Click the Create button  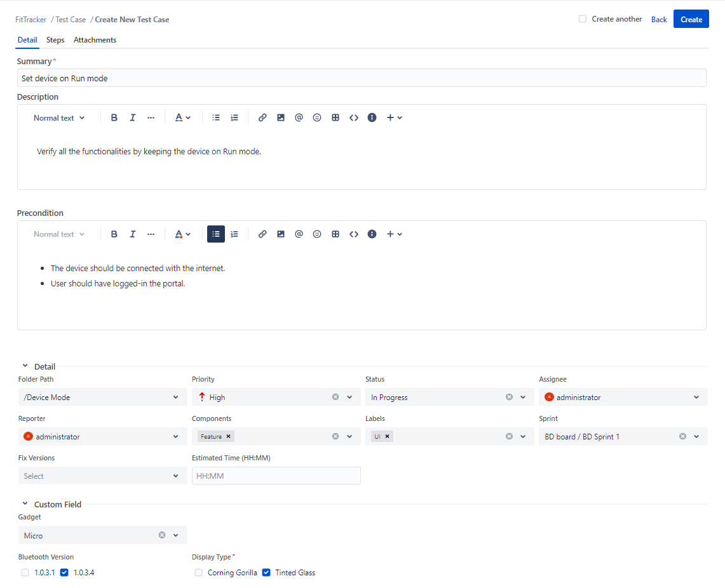click(x=691, y=18)
